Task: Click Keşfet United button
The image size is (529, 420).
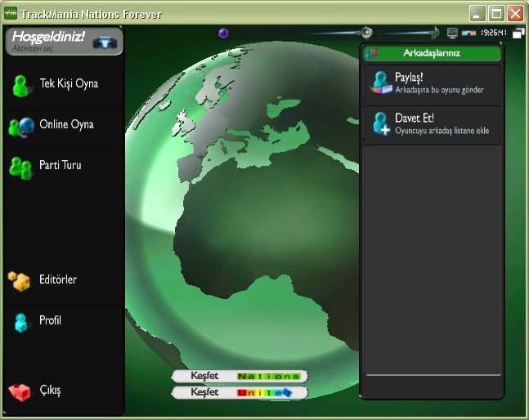Action: click(240, 392)
